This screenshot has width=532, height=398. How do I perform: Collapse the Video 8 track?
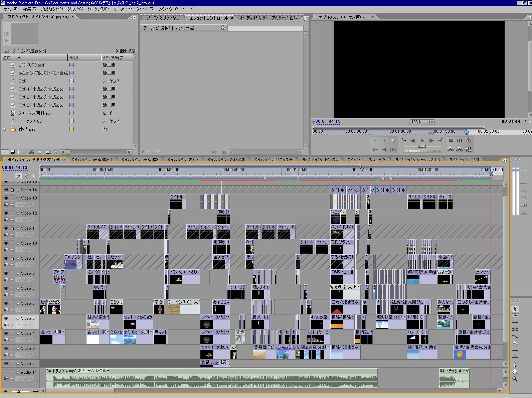pyautogui.click(x=18, y=273)
